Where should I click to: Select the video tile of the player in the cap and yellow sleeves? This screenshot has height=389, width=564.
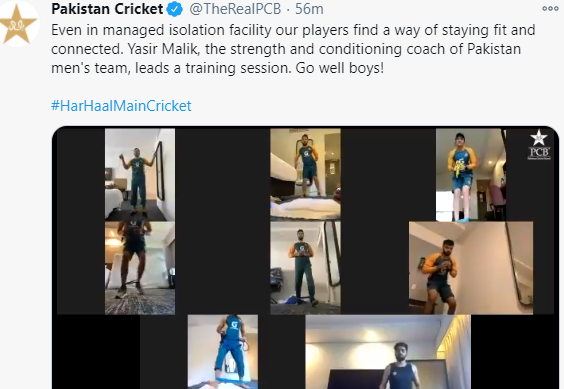471,175
